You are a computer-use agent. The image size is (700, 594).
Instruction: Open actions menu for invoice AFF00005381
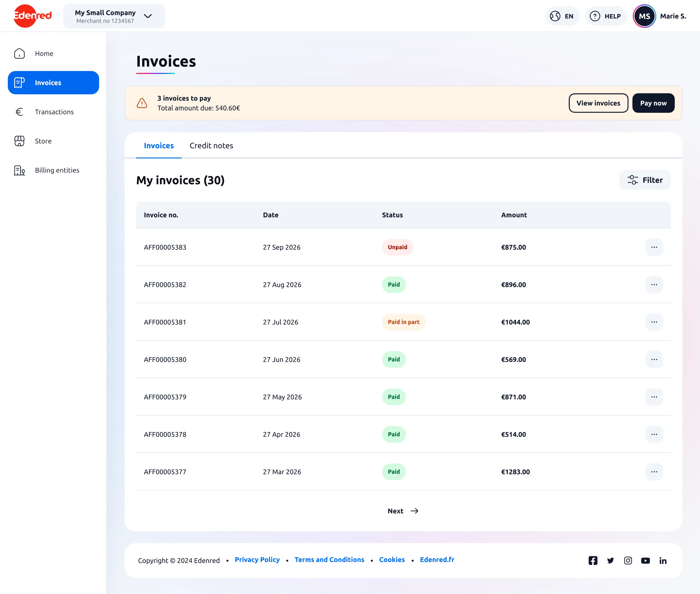pos(654,322)
